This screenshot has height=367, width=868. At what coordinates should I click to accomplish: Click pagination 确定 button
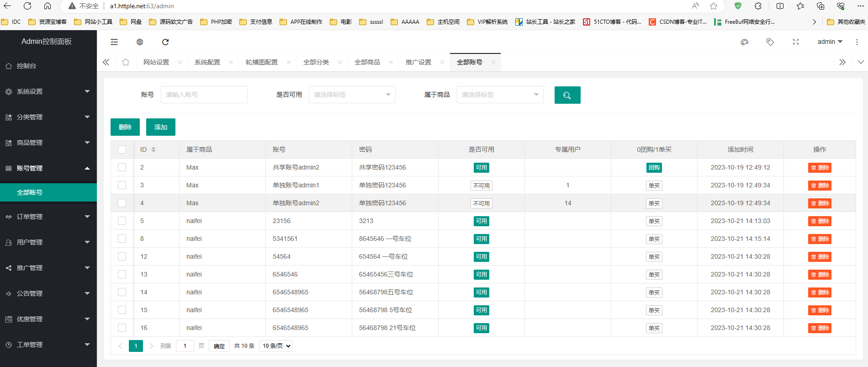tap(219, 346)
